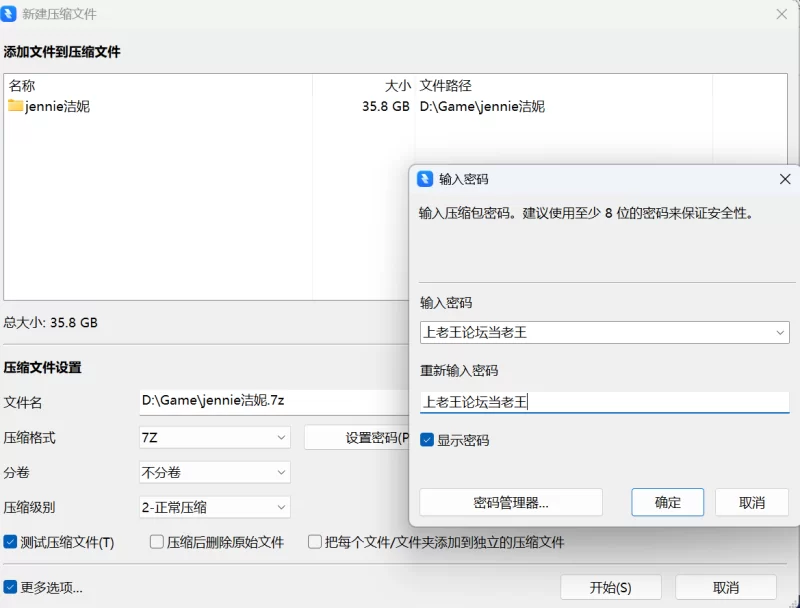Click the 文件名 path input field
Screen dimensions: 800x608
274,402
